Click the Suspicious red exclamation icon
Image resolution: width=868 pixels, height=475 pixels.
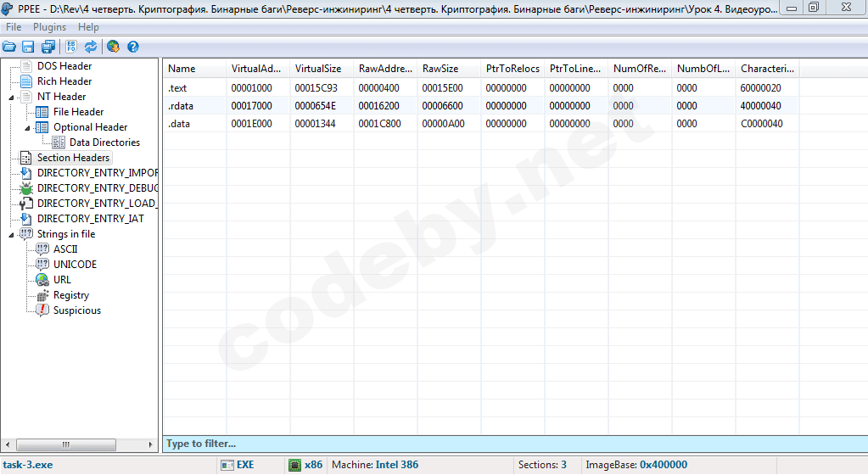click(x=42, y=310)
